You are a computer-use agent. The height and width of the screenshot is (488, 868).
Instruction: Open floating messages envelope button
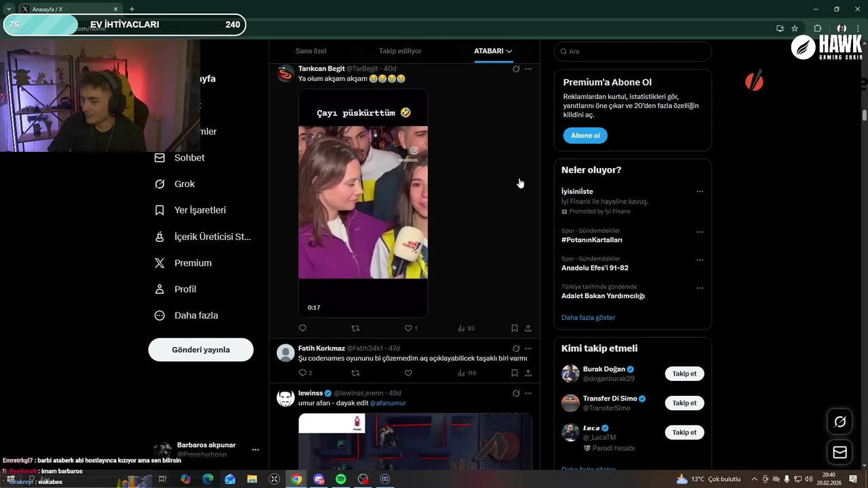(x=840, y=452)
